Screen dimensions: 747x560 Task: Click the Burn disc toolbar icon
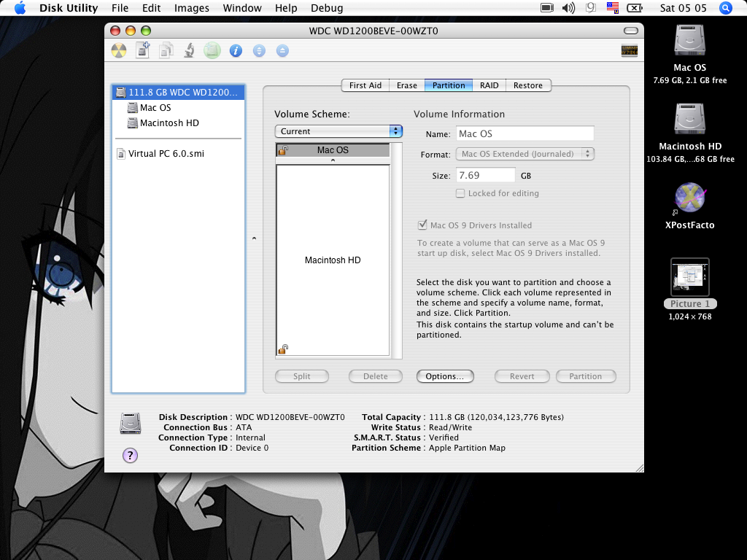119,50
